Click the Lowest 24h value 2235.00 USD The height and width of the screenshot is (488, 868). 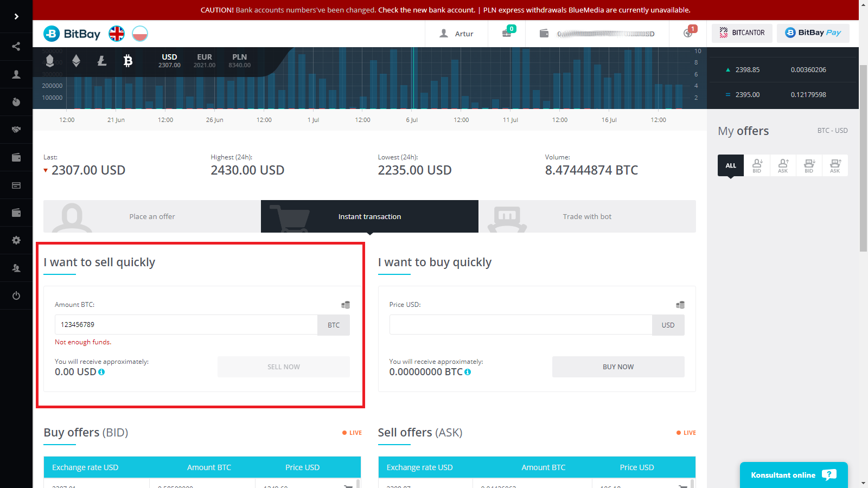coord(414,170)
